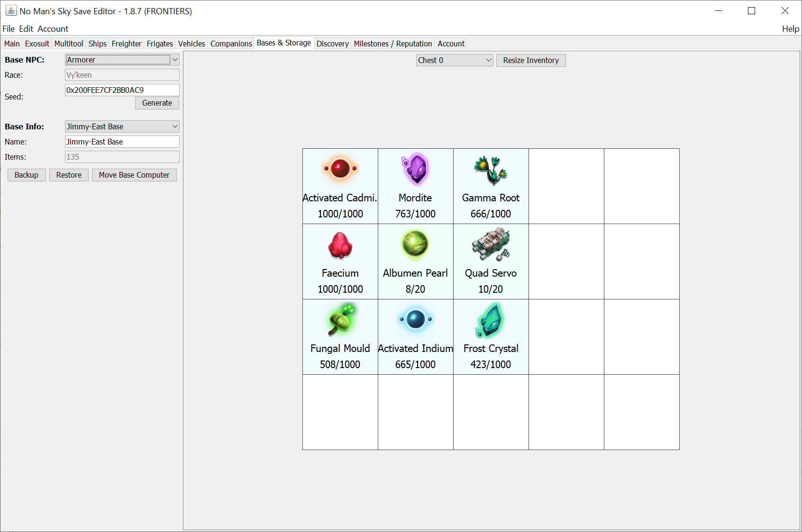Screen dimensions: 802x532
Task: Focus the base Name input field
Action: (x=122, y=142)
